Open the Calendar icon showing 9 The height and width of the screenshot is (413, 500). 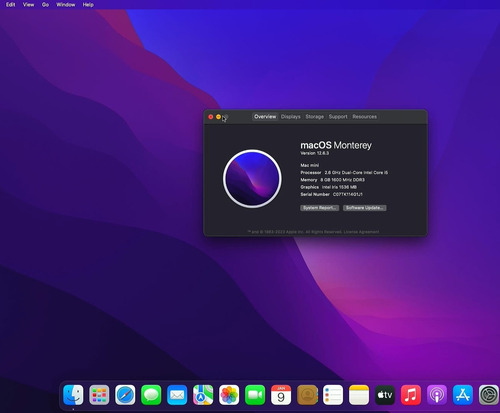click(281, 395)
